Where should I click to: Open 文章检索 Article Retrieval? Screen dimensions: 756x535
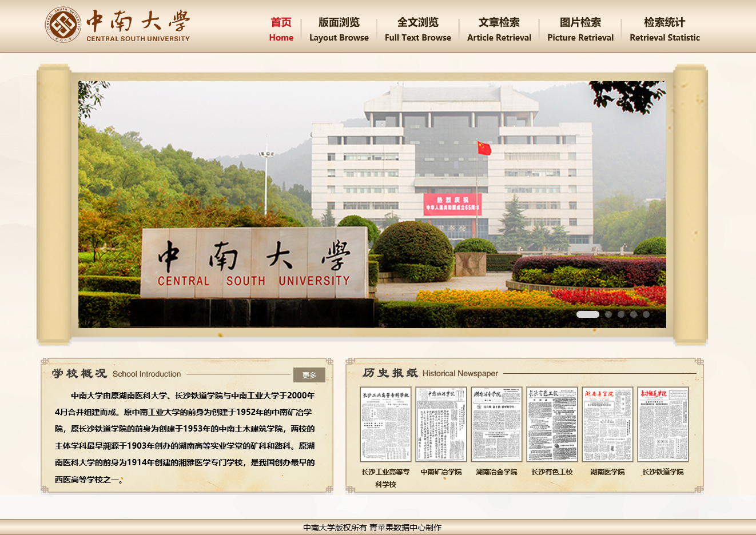pos(499,30)
